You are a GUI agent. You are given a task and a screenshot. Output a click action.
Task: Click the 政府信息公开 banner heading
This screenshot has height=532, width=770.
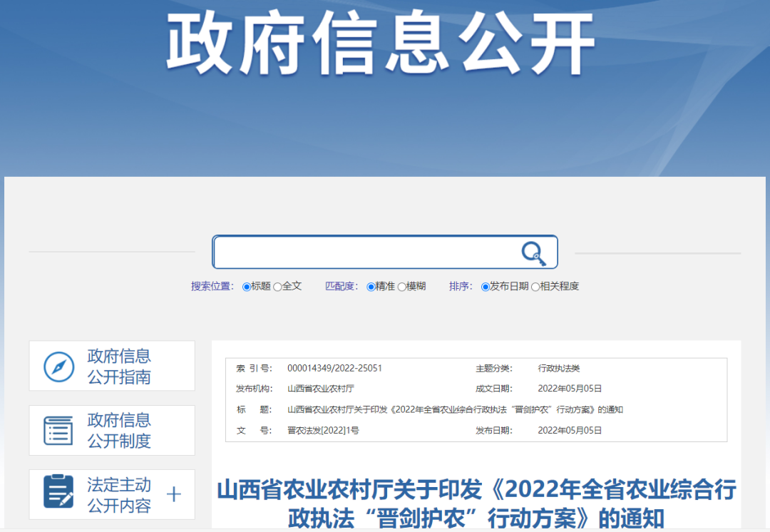tap(385, 44)
